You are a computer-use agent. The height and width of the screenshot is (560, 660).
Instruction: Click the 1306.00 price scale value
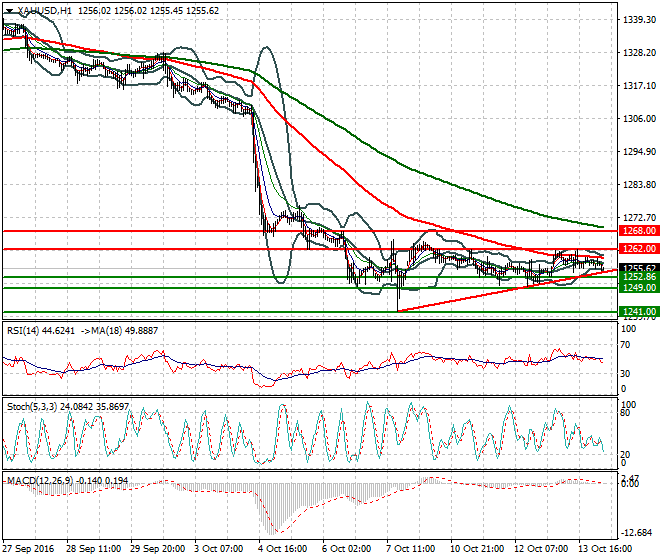pos(639,119)
